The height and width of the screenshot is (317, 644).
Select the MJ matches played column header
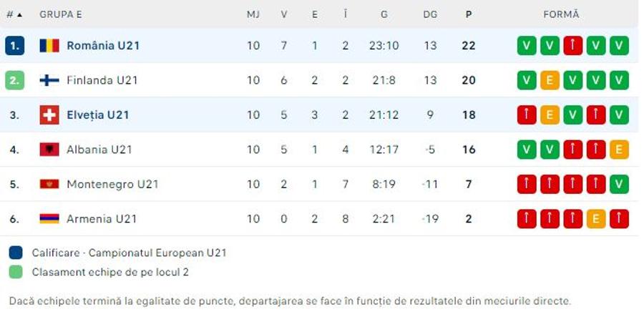tap(253, 14)
